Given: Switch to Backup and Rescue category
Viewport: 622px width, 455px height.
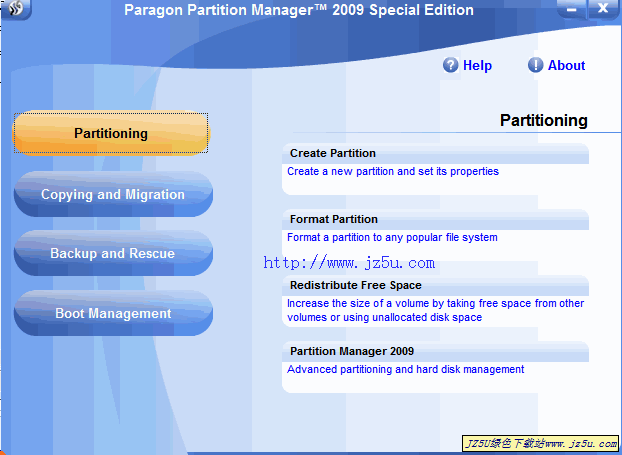Looking at the screenshot, I should 113,253.
